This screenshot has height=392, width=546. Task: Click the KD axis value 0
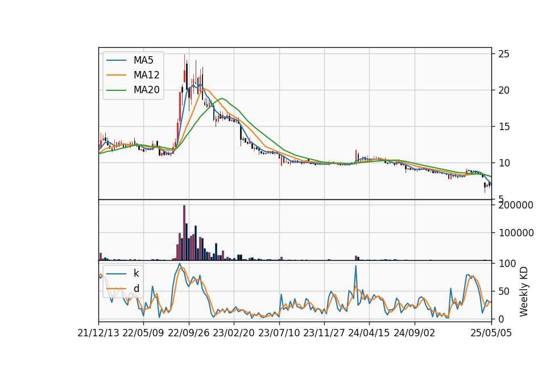click(501, 319)
